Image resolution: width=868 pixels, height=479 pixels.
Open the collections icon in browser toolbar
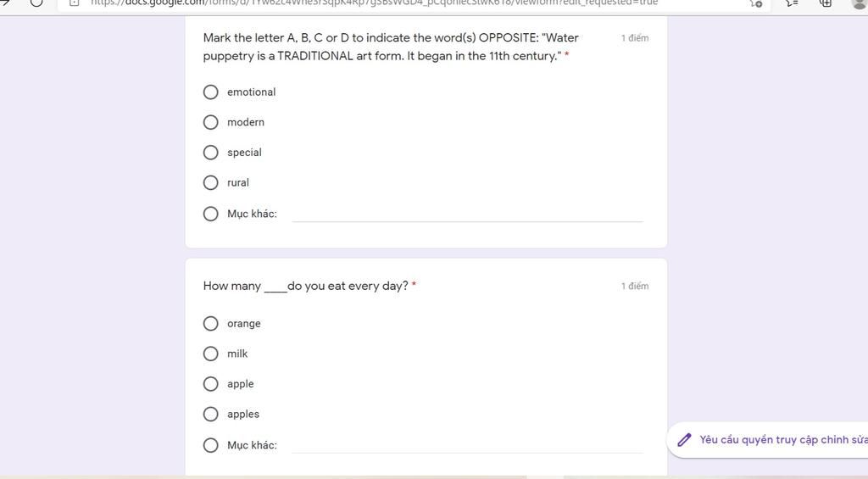click(x=826, y=3)
